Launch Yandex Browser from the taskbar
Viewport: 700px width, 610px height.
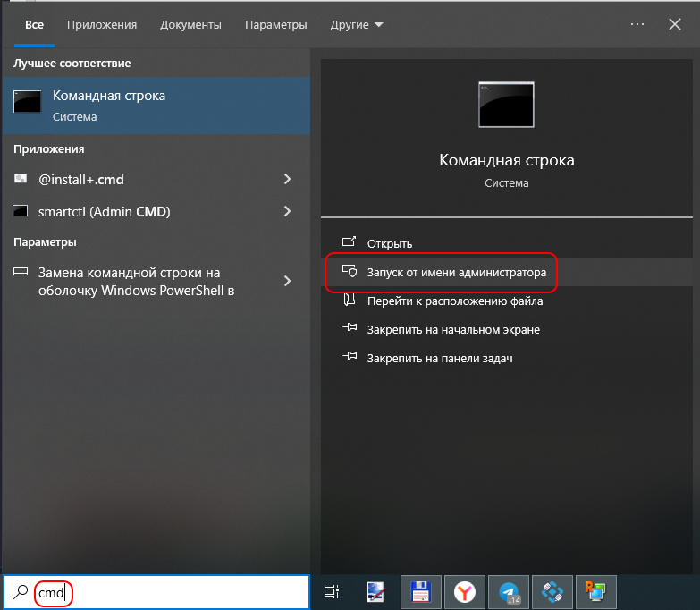point(465,592)
